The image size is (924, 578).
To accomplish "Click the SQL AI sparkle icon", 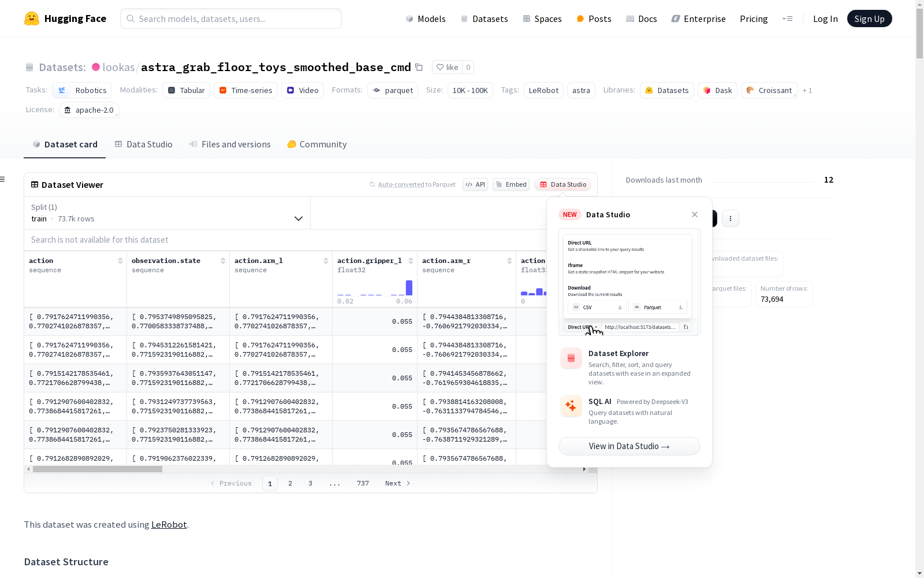I will pyautogui.click(x=571, y=406).
